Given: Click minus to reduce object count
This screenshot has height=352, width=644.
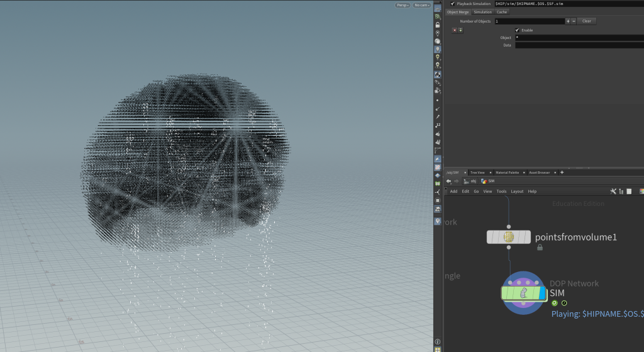Looking at the screenshot, I should coord(574,21).
